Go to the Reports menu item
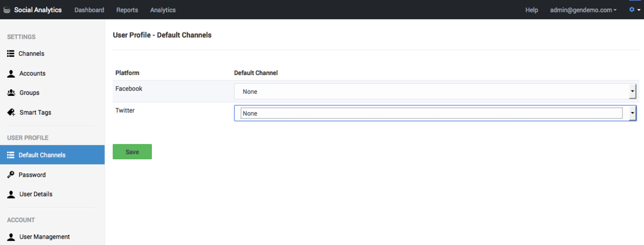Viewport: 644px width, 245px height. [127, 10]
